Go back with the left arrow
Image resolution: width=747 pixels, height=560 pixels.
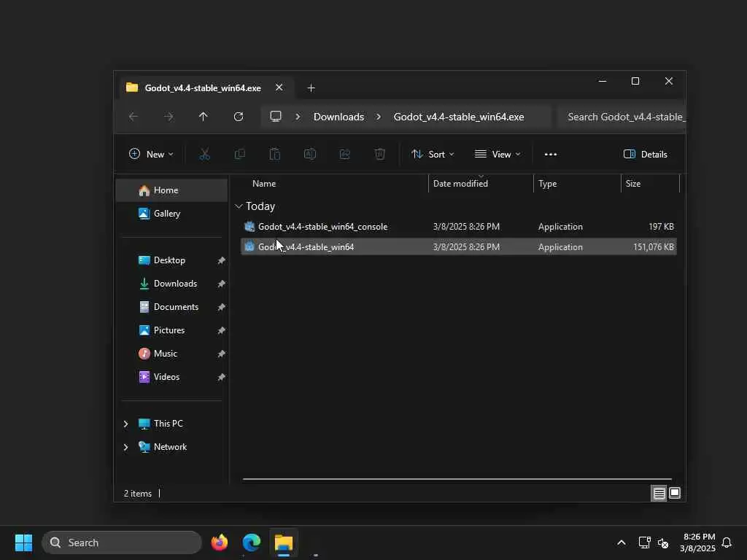[x=133, y=117]
